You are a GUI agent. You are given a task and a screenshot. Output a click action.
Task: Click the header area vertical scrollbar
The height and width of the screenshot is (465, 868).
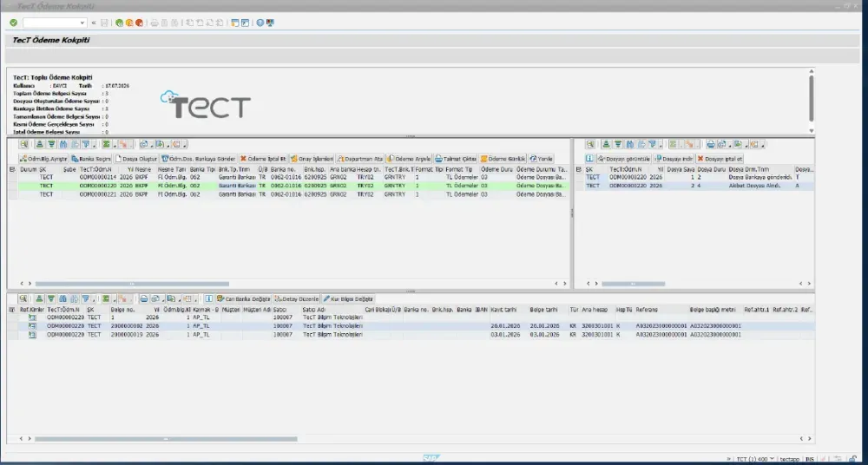click(812, 100)
